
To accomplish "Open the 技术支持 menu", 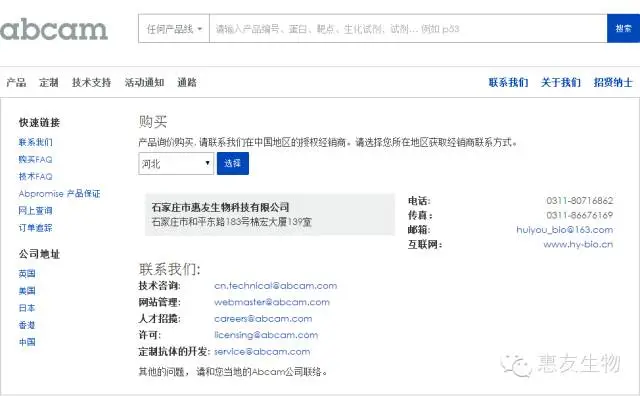I will 91,82.
